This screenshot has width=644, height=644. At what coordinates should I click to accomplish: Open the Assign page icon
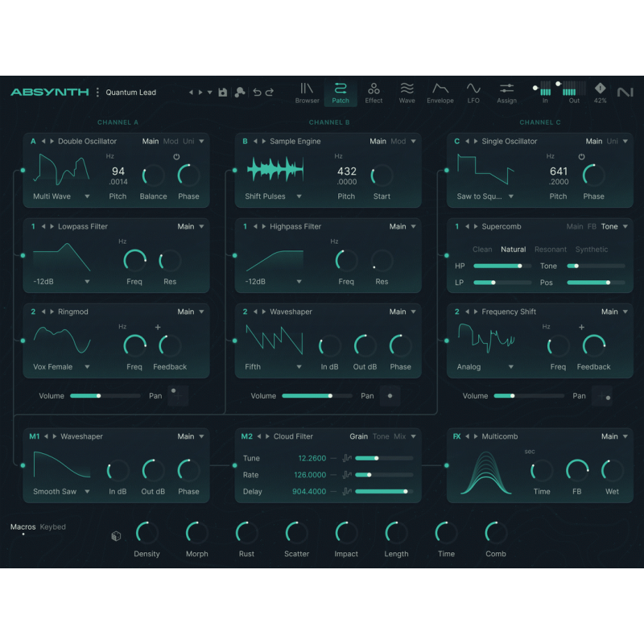click(506, 93)
